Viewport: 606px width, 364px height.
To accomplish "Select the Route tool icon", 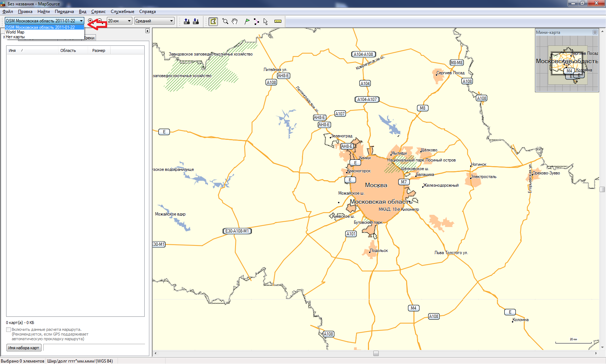I will 256,21.
